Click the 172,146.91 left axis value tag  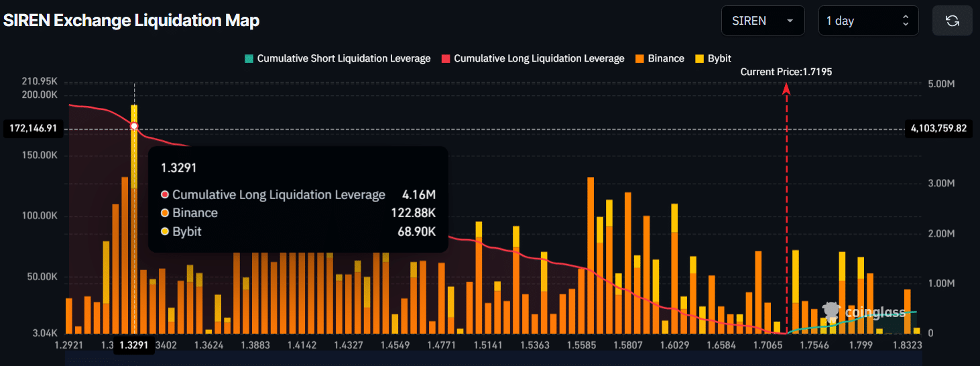point(33,127)
